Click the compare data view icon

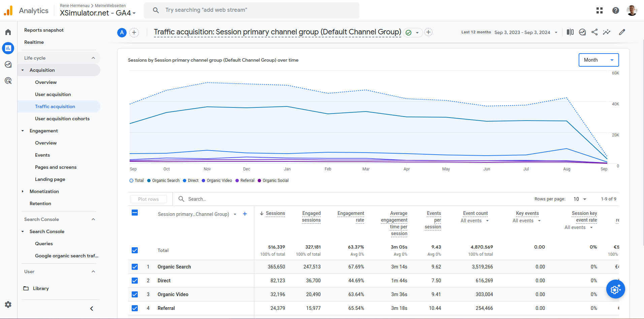570,32
